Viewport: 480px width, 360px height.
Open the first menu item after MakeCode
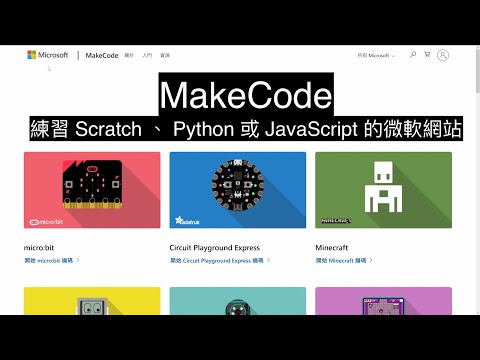[129, 55]
